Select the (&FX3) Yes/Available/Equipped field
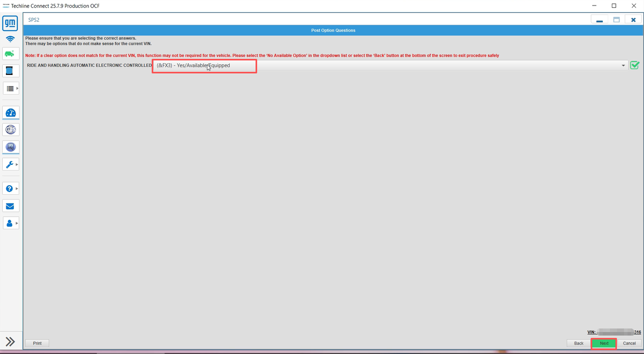 [204, 66]
